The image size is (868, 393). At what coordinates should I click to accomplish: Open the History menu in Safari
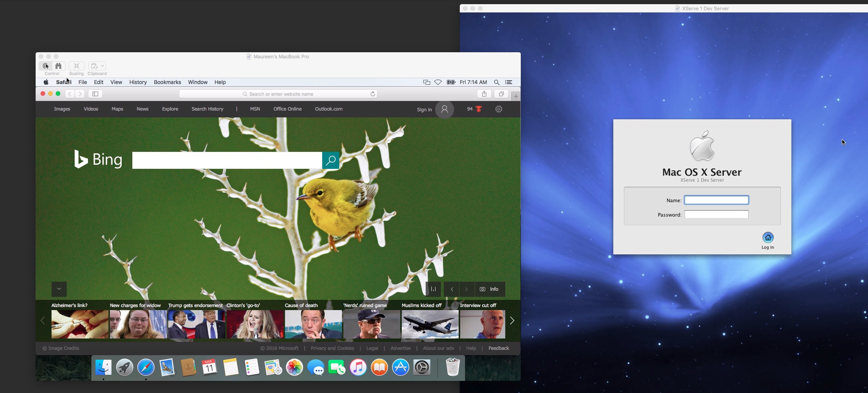(x=138, y=82)
